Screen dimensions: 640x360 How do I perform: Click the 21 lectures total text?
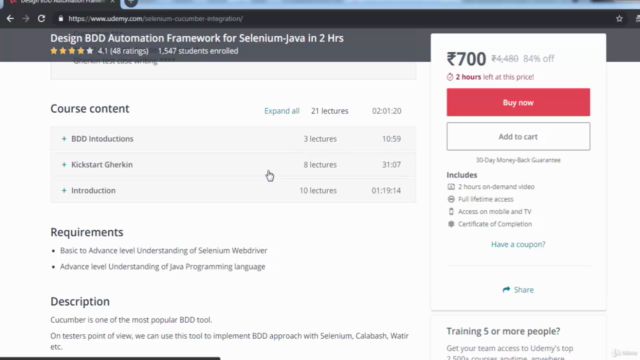pyautogui.click(x=330, y=111)
